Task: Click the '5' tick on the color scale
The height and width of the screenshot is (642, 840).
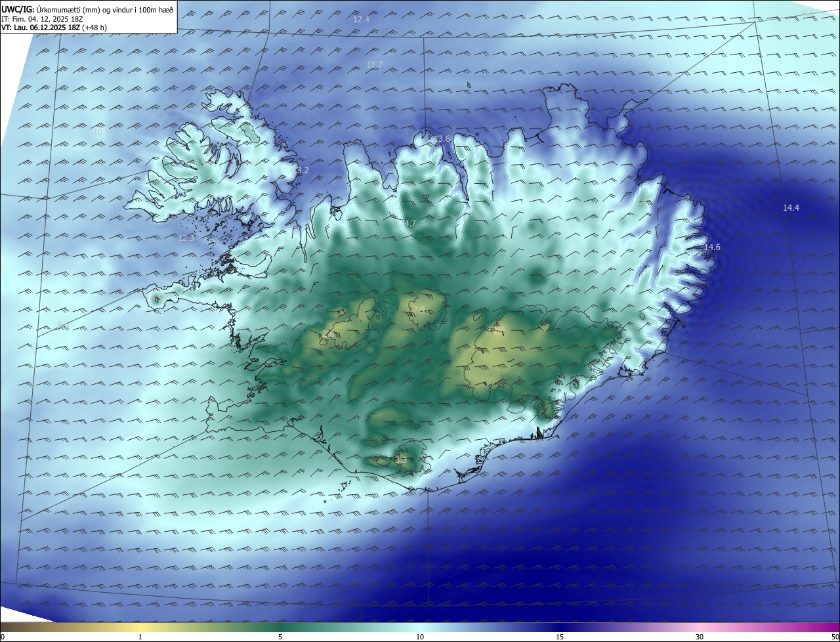Action: coord(280,637)
